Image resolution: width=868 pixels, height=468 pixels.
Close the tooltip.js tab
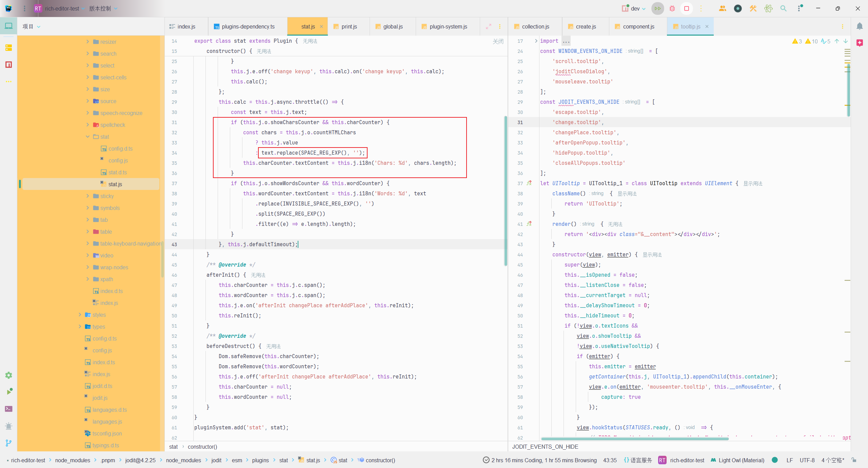click(707, 26)
